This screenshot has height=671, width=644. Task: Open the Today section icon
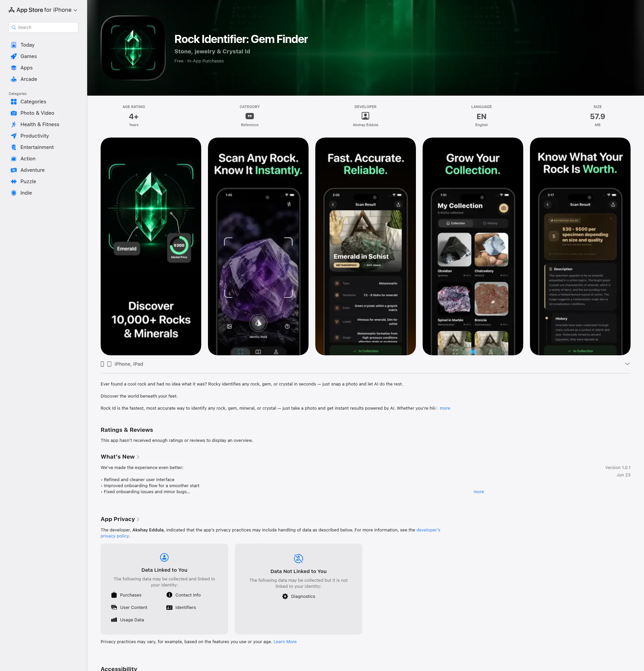pyautogui.click(x=14, y=45)
